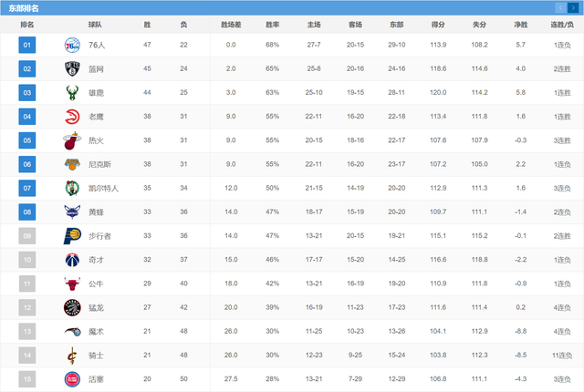Click the 失分 column header
The height and width of the screenshot is (392, 584).
click(479, 25)
